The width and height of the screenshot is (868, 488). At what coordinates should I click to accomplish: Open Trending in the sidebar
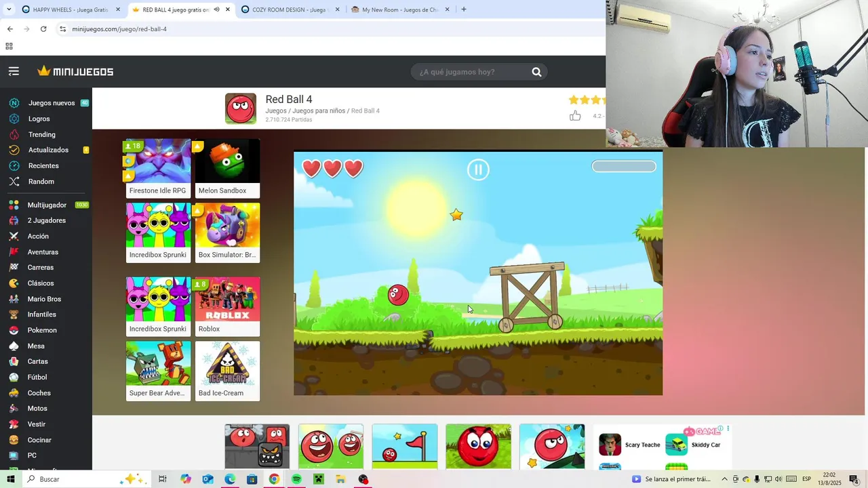click(x=42, y=134)
